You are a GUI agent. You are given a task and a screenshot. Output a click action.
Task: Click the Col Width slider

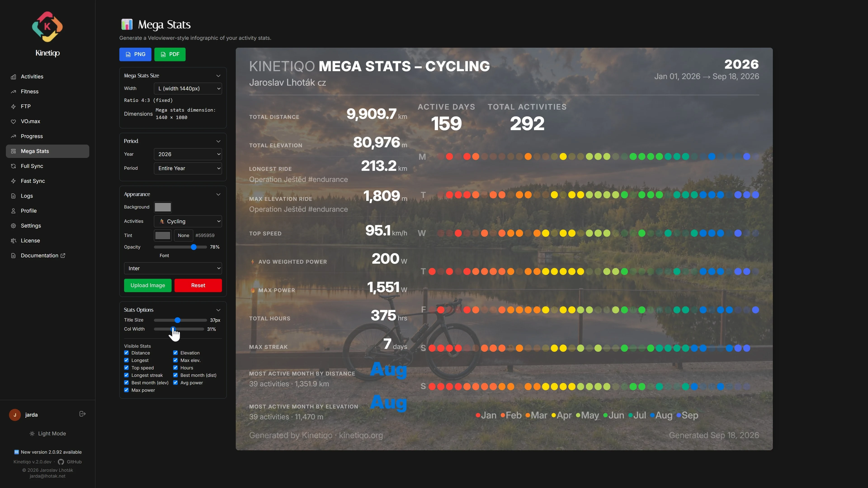coord(179,329)
